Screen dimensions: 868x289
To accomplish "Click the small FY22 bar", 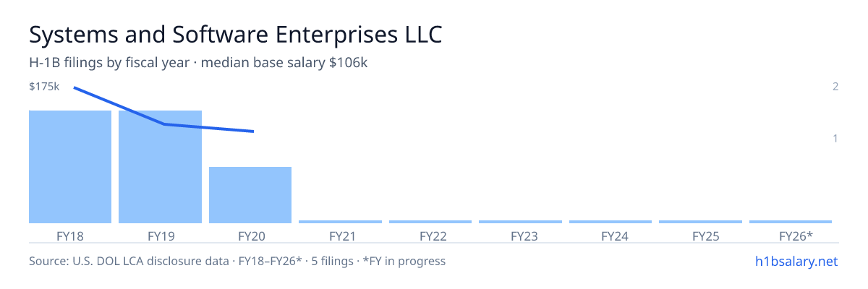I will (430, 222).
